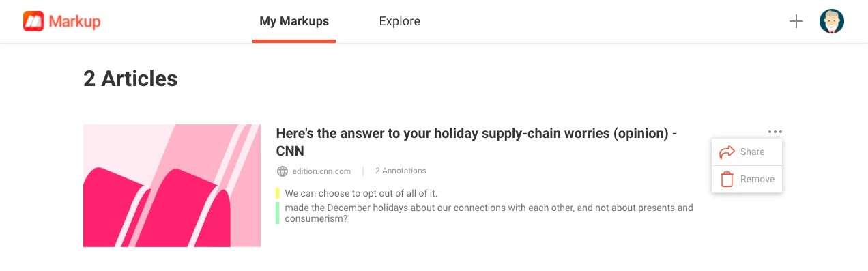Select the "We can choose to opt out" annotation
This screenshot has height=271, width=868.
click(x=361, y=194)
